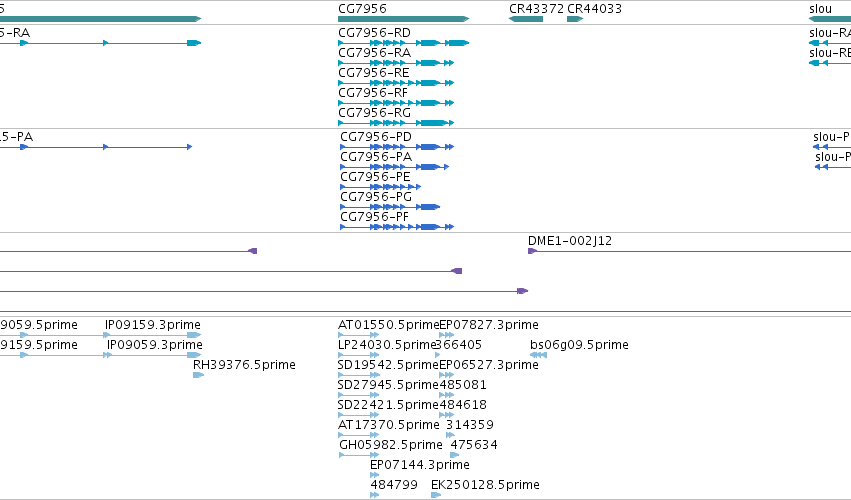Click protein CG7956-PF label
This screenshot has width=851, height=500.
pyautogui.click(x=374, y=217)
